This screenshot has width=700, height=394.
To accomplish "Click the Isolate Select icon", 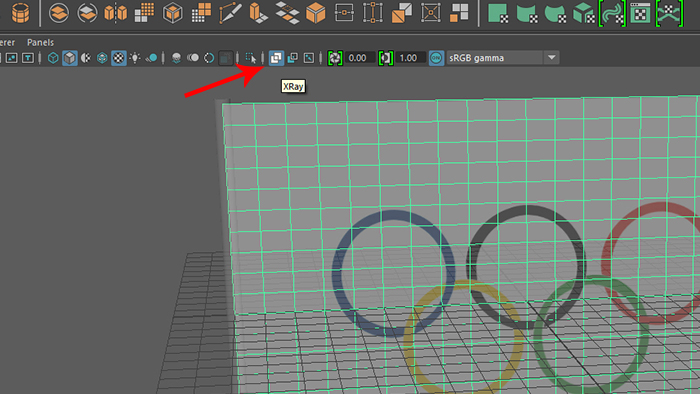I will point(251,58).
